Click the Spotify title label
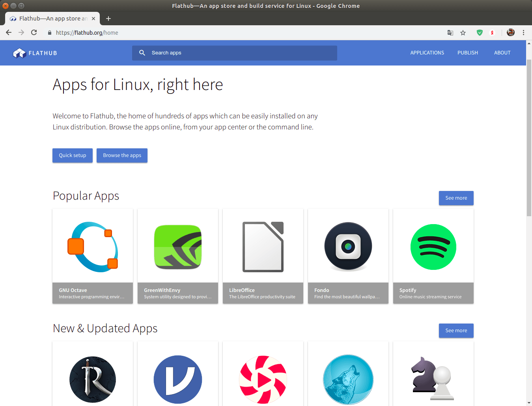 (408, 290)
